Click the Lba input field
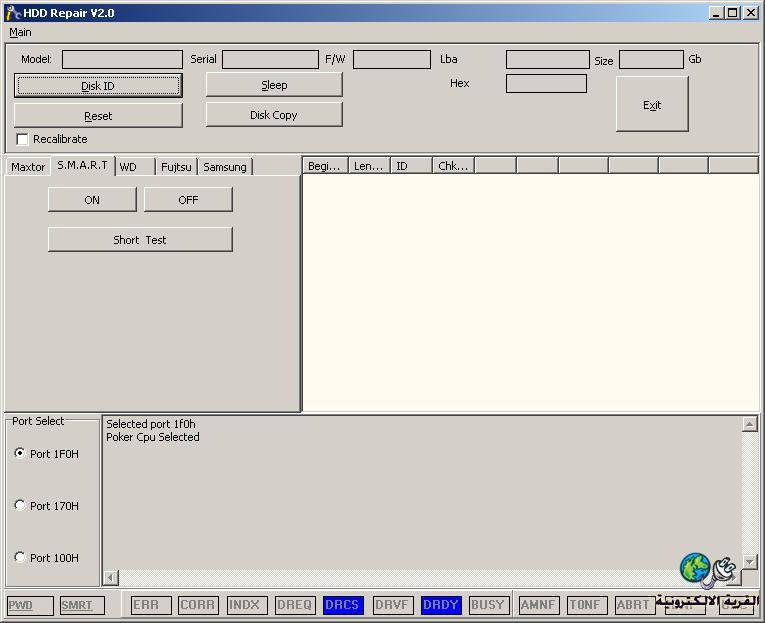This screenshot has width=765, height=623. coord(547,60)
